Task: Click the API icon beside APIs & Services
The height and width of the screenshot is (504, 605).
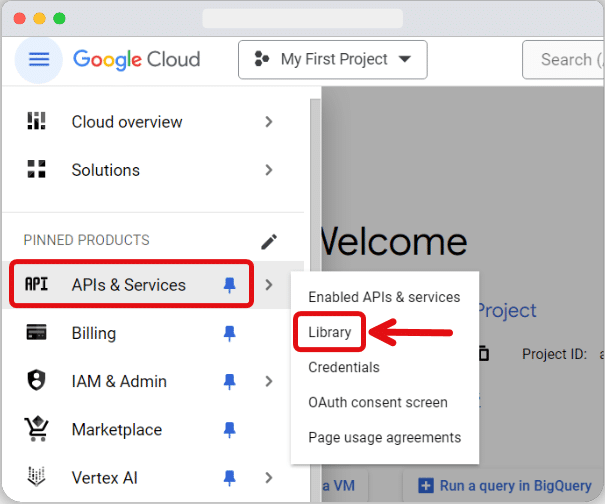Action: [36, 284]
